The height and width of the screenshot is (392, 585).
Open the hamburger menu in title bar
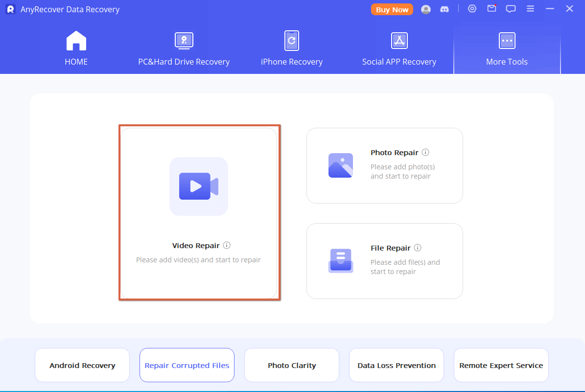(530, 9)
